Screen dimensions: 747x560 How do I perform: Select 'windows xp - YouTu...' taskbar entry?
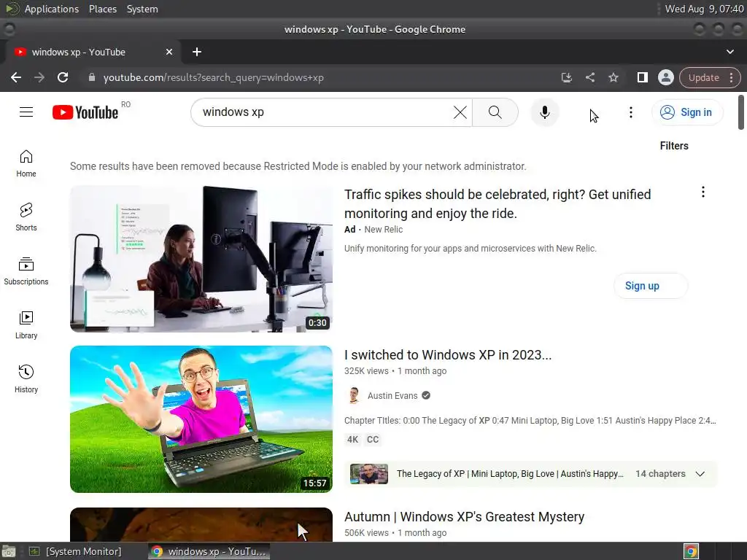tap(209, 551)
